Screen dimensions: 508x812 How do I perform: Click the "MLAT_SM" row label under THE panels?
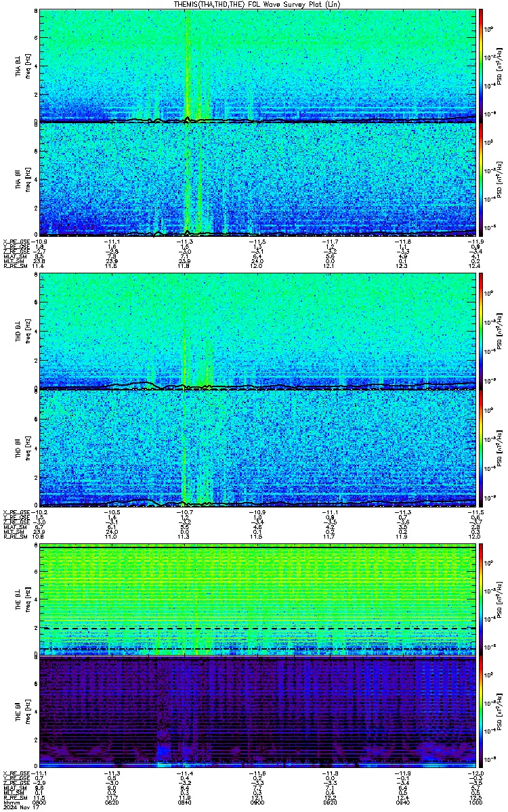point(14,788)
